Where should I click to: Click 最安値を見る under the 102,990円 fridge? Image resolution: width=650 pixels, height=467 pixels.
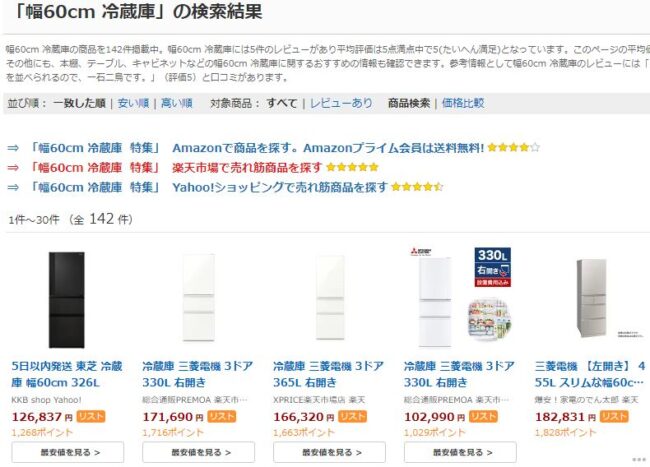tap(459, 453)
